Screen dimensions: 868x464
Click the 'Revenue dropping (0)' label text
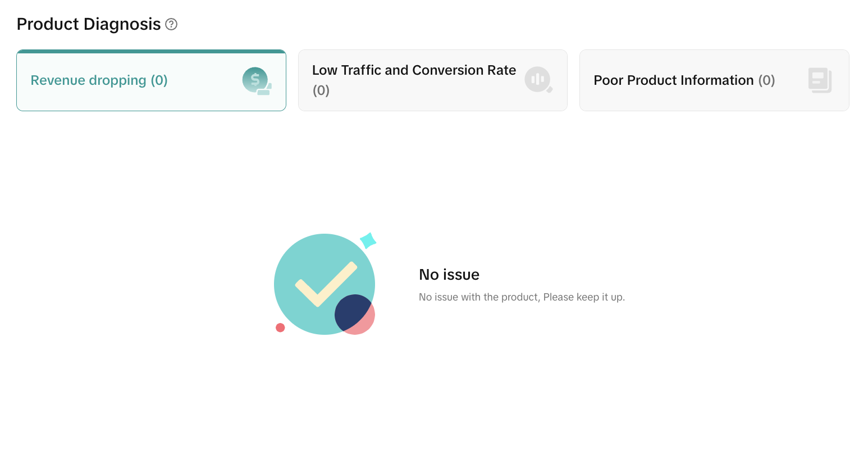point(99,80)
